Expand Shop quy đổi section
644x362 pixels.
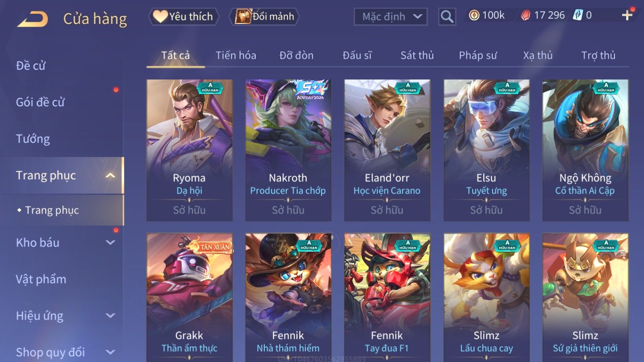tap(110, 352)
